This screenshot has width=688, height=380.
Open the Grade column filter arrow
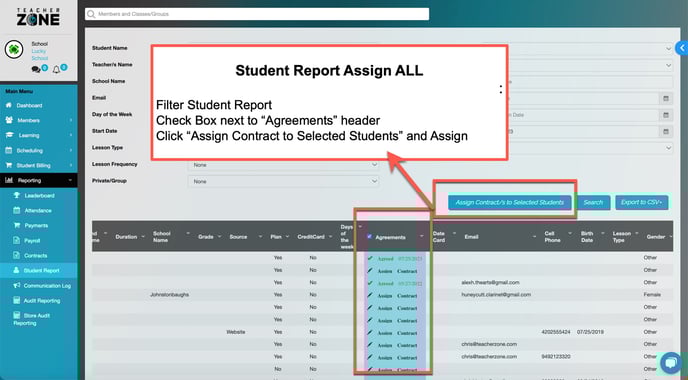pyautogui.click(x=219, y=237)
